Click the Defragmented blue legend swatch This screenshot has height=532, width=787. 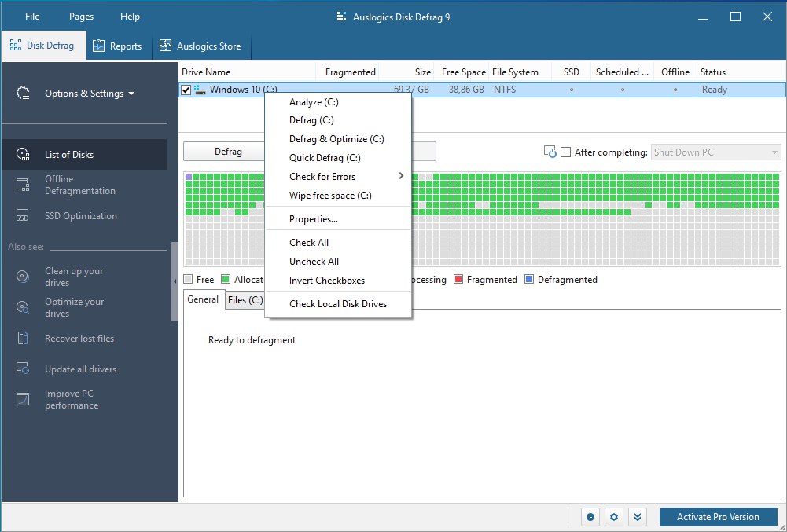[529, 280]
